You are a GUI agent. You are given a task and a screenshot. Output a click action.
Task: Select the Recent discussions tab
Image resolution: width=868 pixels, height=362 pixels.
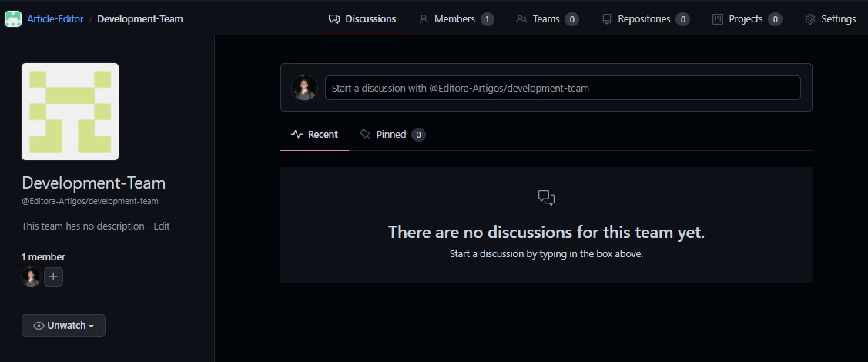click(314, 135)
